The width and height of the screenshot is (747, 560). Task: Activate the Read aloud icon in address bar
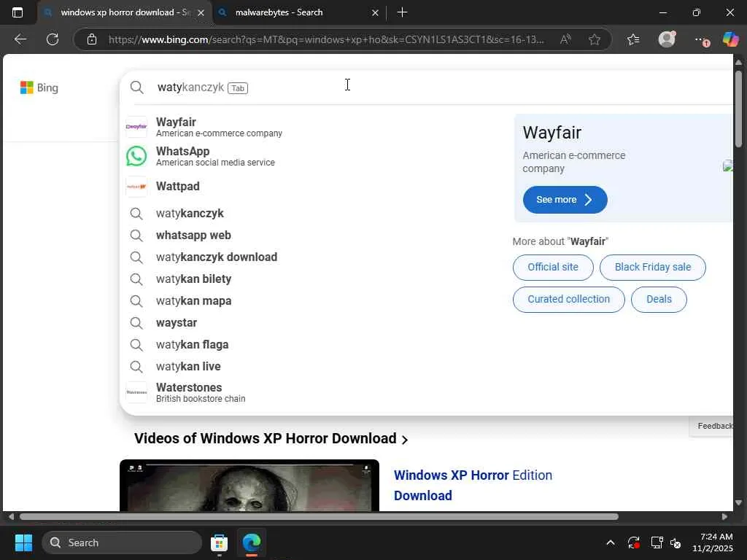(x=565, y=39)
